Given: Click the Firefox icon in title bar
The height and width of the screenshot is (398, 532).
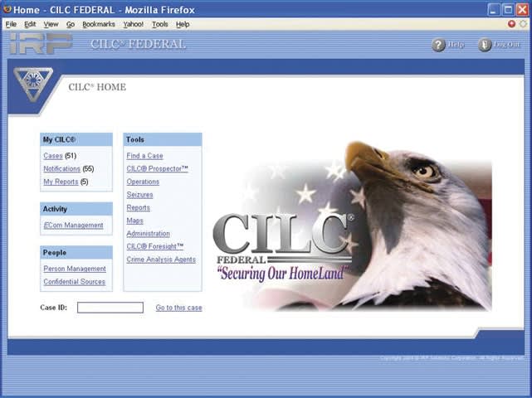Looking at the screenshot, I should click(7, 9).
